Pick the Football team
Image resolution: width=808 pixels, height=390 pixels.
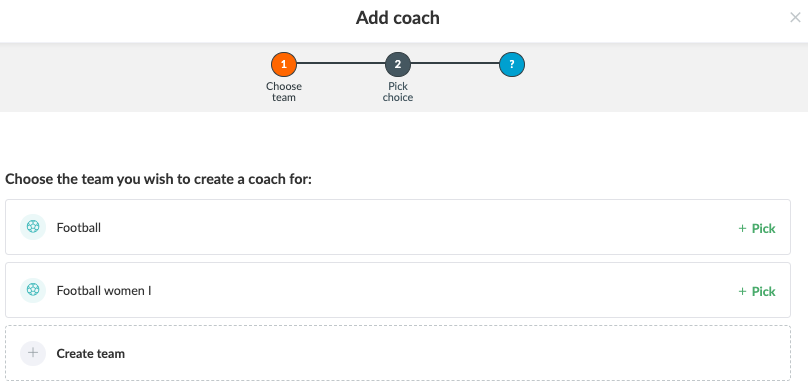tap(756, 228)
